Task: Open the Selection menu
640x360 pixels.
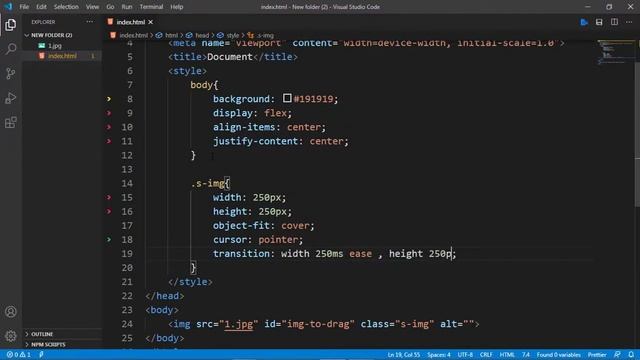Action: coord(66,7)
